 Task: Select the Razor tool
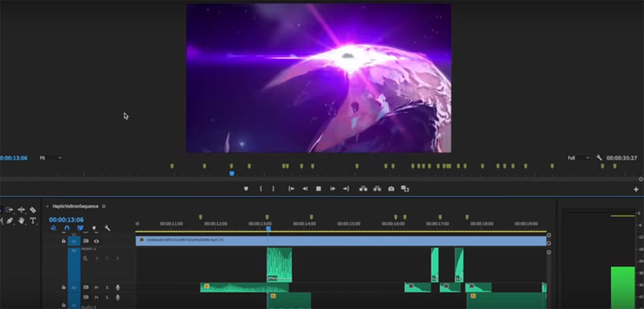coord(33,210)
